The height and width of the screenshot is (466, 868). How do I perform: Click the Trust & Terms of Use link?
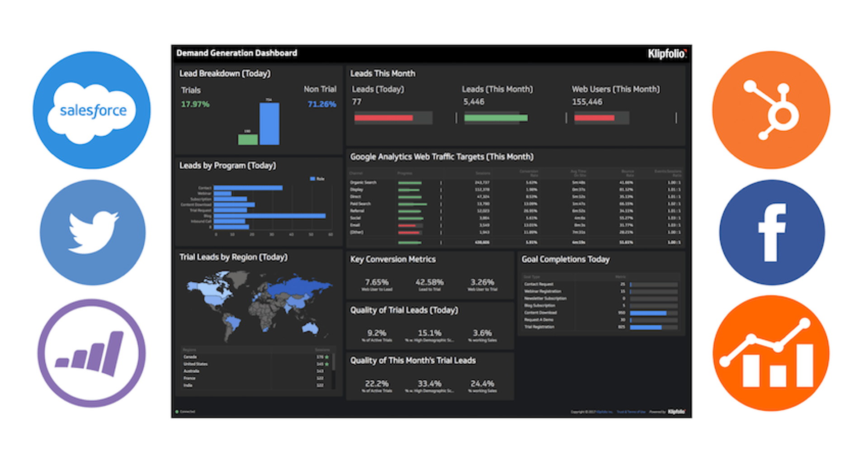(631, 412)
